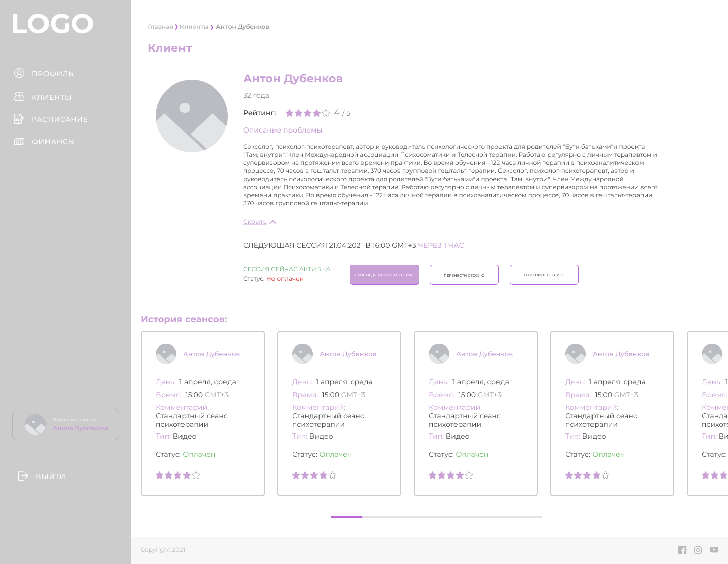Click the Clients group icon
This screenshot has width=728, height=564.
[x=19, y=96]
